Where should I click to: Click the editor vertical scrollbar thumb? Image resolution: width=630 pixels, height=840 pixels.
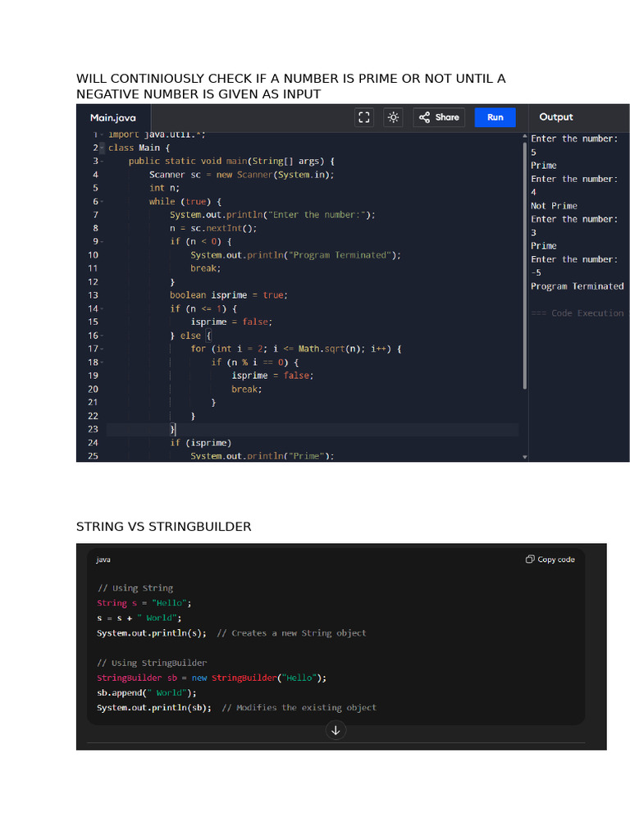(524, 265)
